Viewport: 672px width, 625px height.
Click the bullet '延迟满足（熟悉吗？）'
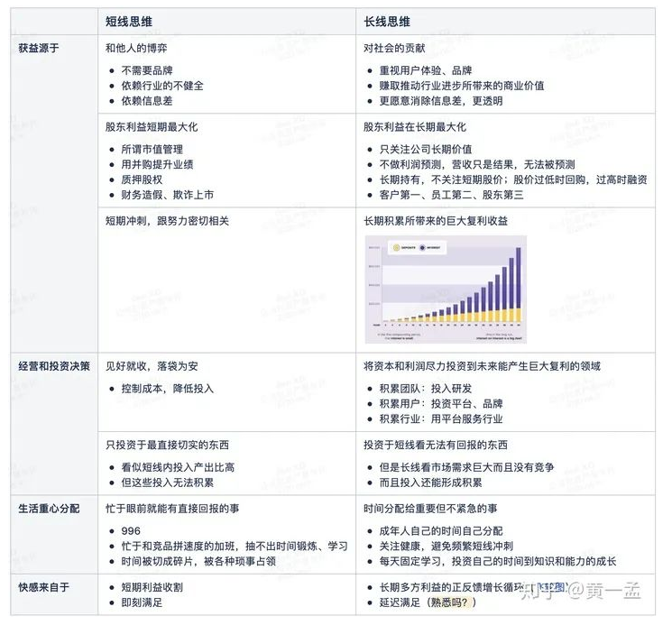pos(428,602)
